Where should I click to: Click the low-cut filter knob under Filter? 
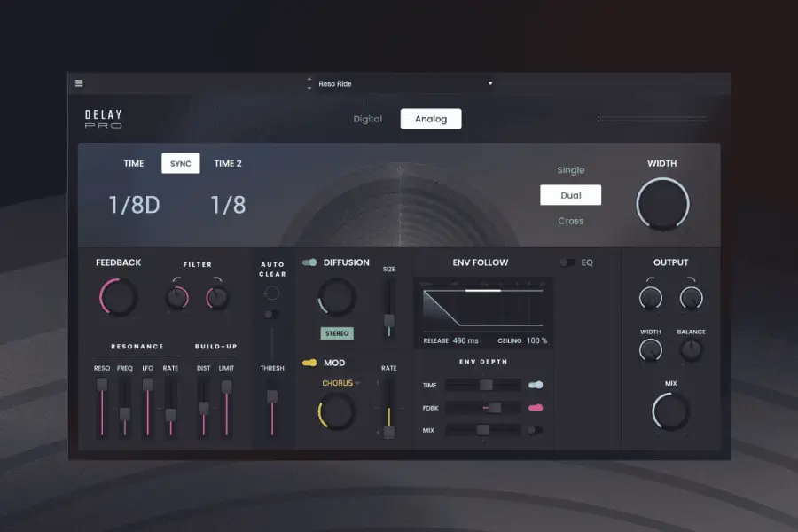click(x=177, y=298)
